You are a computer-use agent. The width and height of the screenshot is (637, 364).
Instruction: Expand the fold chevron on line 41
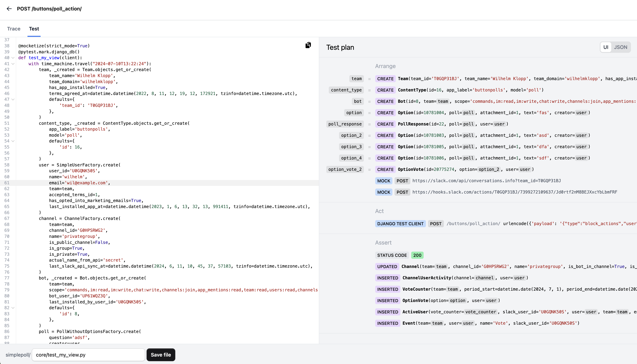tap(13, 64)
